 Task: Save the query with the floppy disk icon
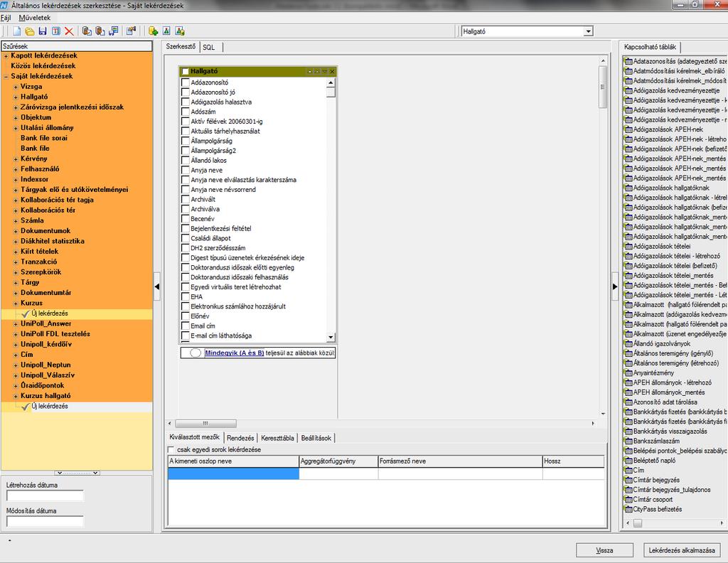coord(43,31)
